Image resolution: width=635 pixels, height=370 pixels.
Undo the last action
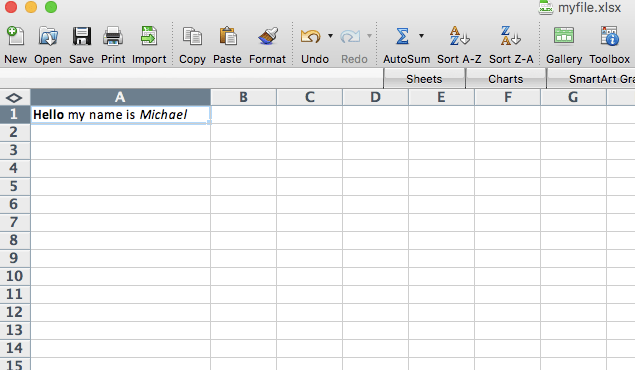(311, 36)
